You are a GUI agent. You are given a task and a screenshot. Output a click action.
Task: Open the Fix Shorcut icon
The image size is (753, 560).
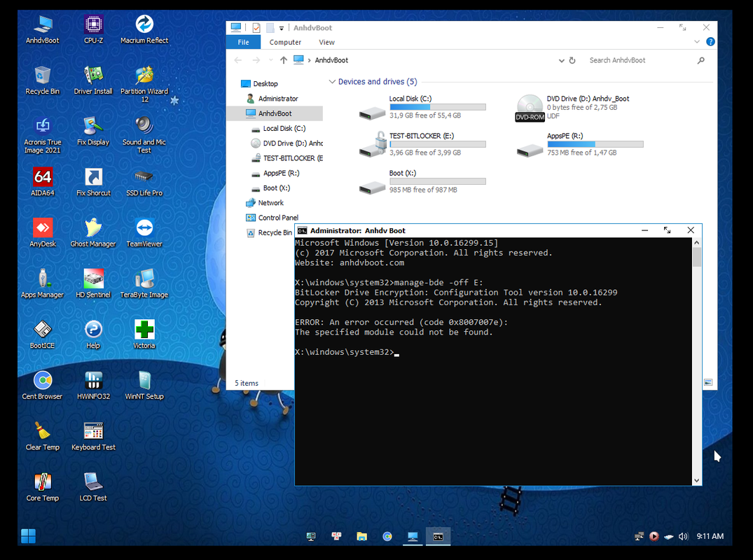(93, 182)
